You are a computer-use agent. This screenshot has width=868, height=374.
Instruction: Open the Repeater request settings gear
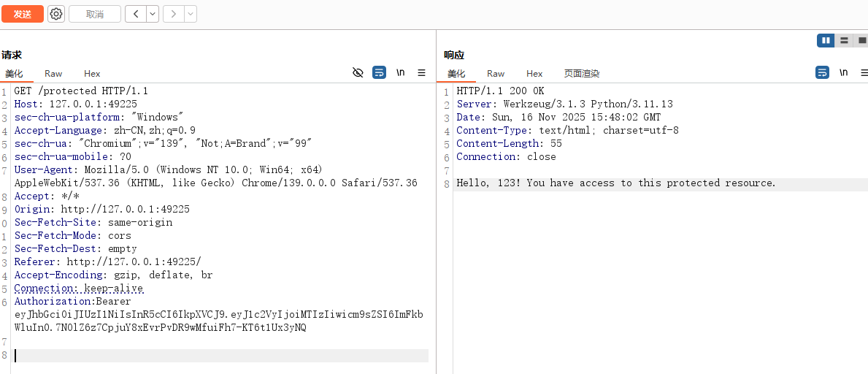click(x=56, y=14)
